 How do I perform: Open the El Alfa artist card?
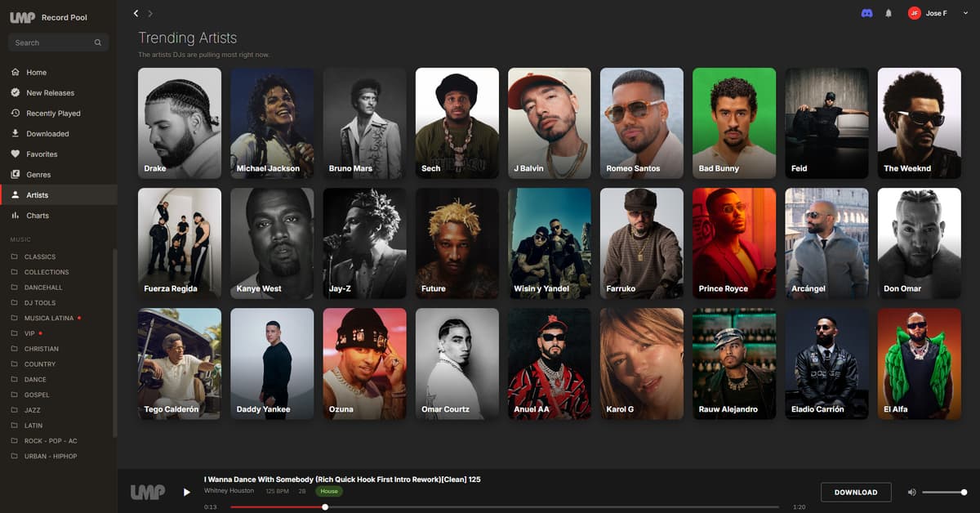tap(920, 364)
